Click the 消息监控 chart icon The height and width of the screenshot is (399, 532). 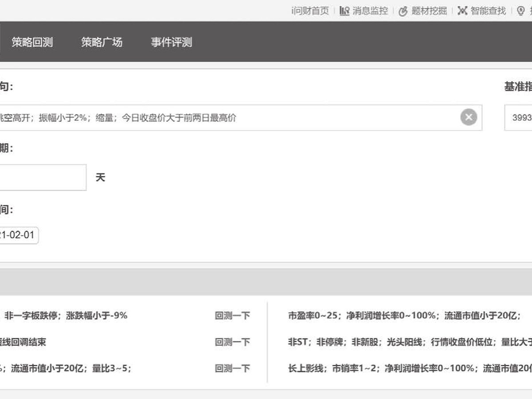pyautogui.click(x=344, y=11)
